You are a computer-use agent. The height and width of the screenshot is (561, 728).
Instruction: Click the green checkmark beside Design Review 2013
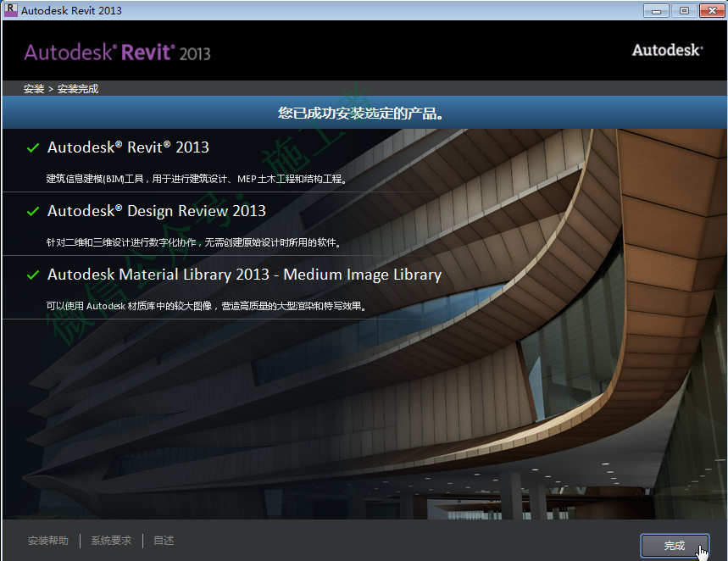pos(33,211)
